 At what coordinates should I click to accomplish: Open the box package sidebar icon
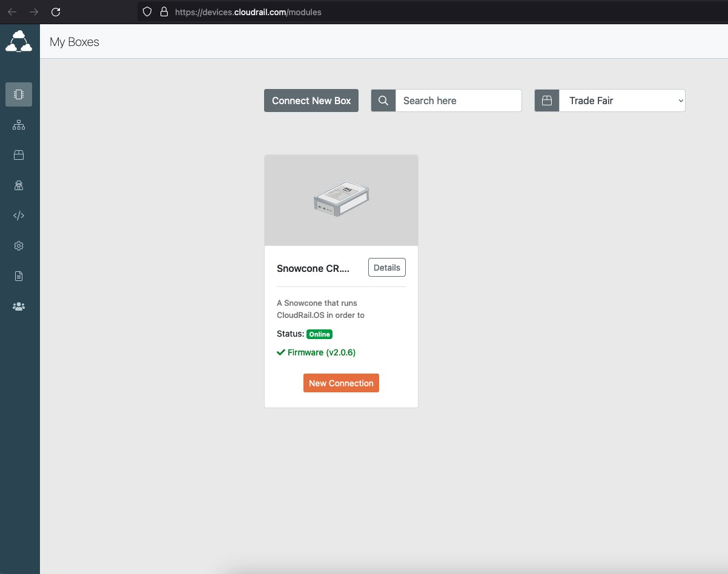point(19,155)
